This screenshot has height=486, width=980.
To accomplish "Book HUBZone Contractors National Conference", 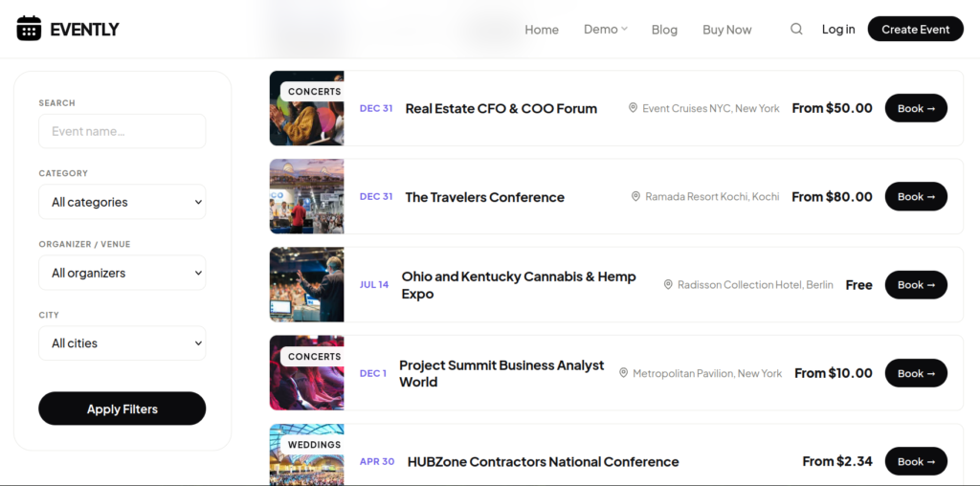I will click(916, 462).
